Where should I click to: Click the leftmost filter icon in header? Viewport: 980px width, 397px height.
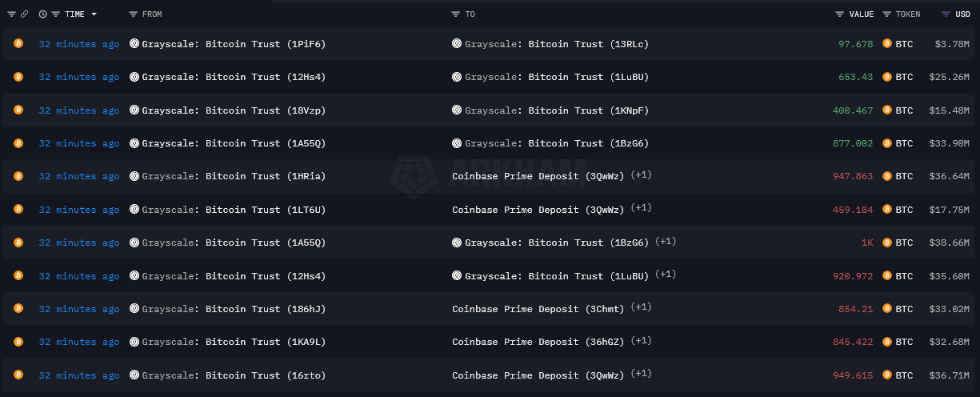pyautogui.click(x=12, y=14)
